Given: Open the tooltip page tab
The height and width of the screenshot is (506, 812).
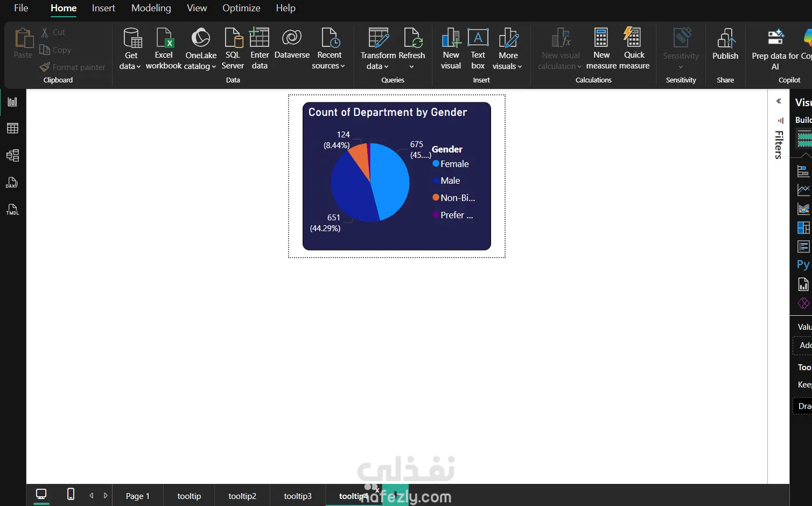Looking at the screenshot, I should [x=189, y=496].
